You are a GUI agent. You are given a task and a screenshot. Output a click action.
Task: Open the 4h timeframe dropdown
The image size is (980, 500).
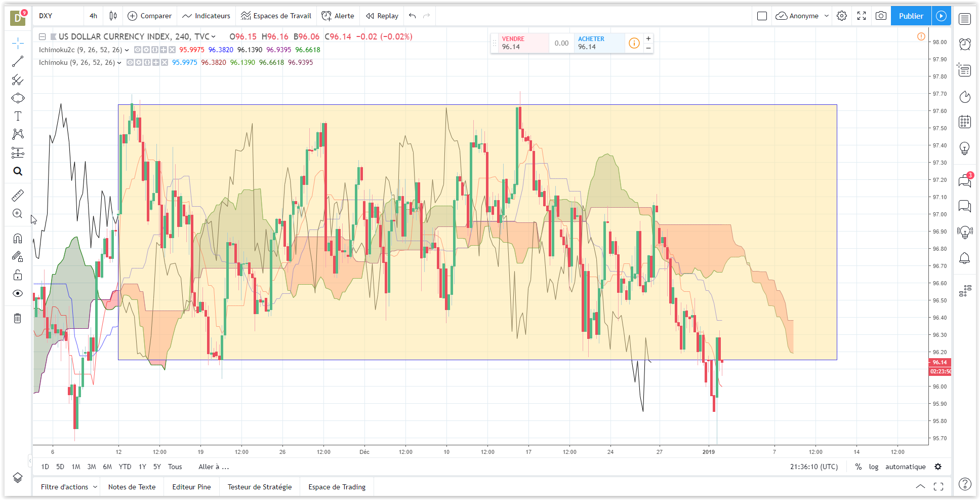click(93, 16)
